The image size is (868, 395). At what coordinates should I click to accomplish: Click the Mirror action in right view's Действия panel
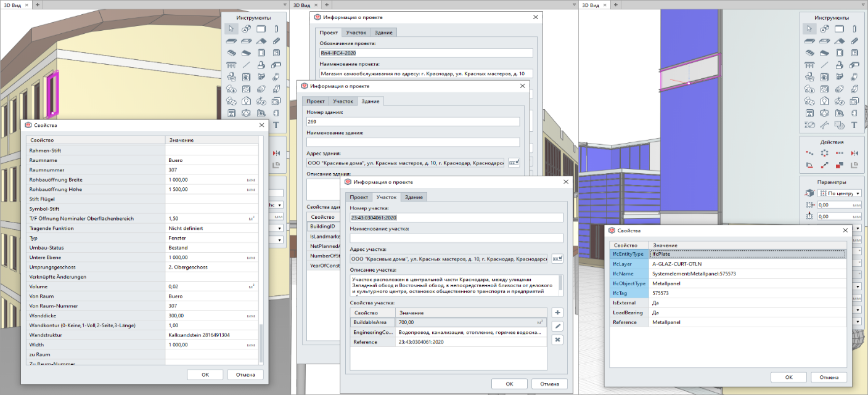pyautogui.click(x=854, y=153)
